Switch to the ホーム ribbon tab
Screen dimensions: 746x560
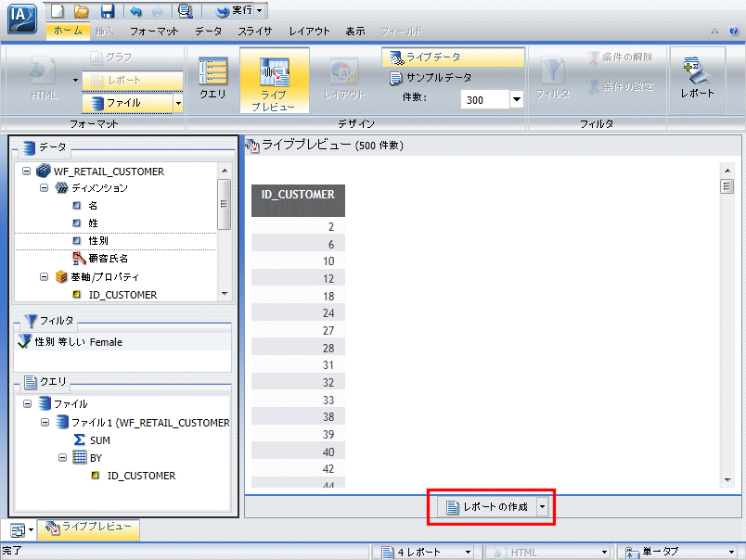pyautogui.click(x=68, y=31)
